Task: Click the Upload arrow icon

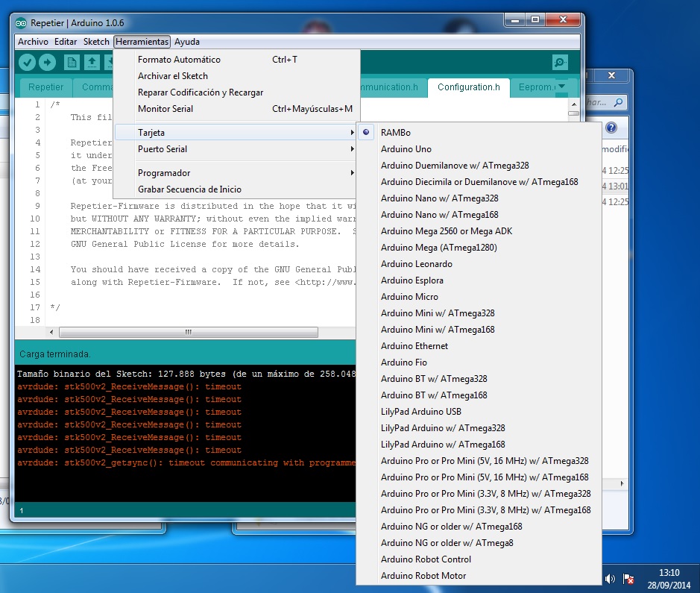Action: pos(47,63)
